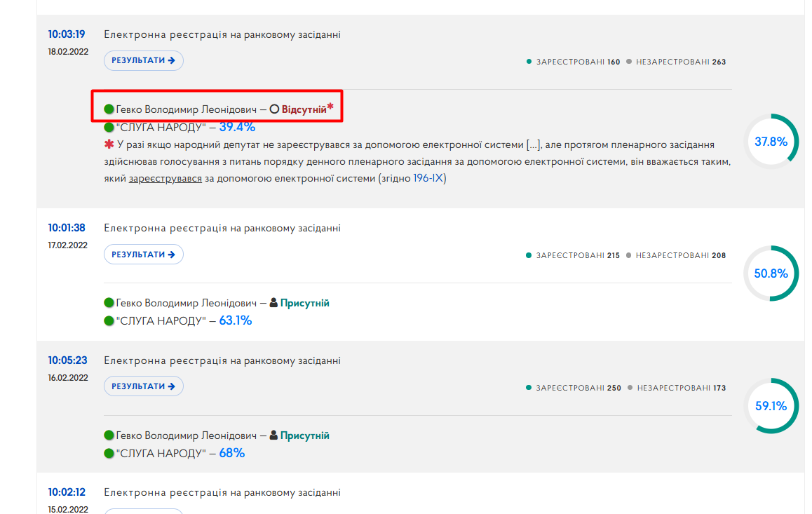Image resolution: width=812 pixels, height=514 pixels.
Task: Click date 17.02.2022
Action: coord(68,245)
